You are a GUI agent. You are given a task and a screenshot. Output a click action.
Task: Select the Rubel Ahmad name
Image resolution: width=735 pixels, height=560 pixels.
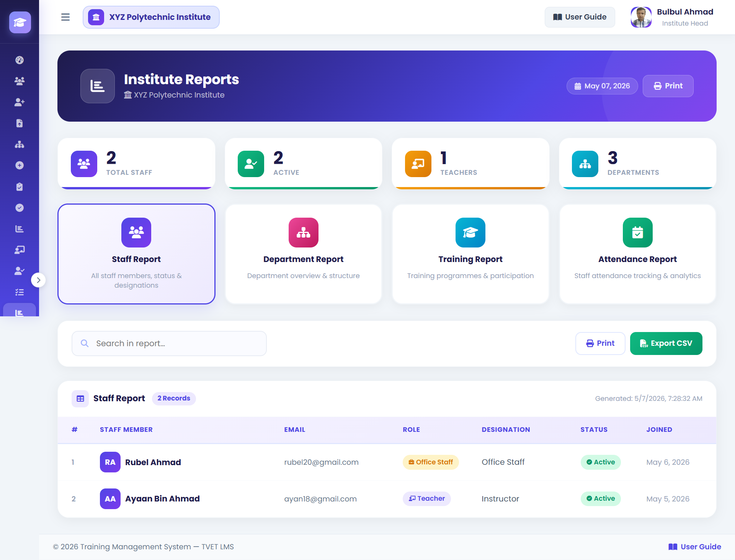[x=153, y=462]
